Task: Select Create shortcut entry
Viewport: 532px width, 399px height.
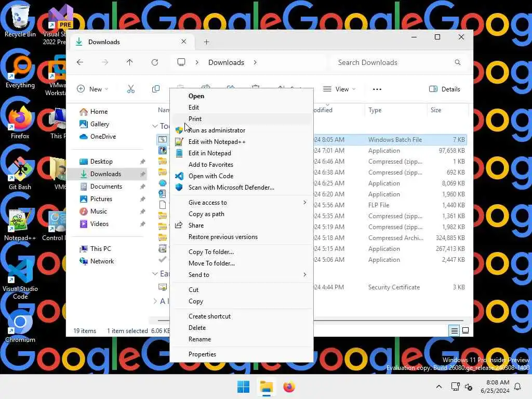Action: pyautogui.click(x=241, y=316)
